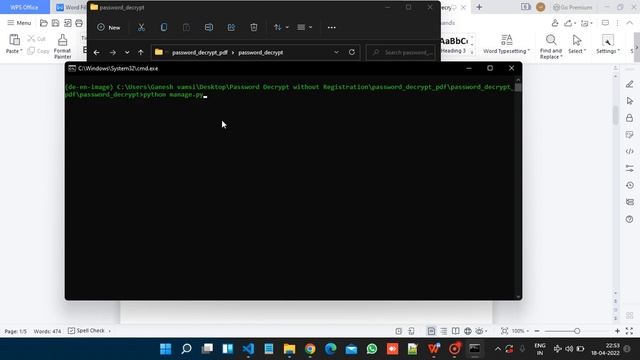Click the pencil edit icon in WPS sidebar

click(629, 84)
